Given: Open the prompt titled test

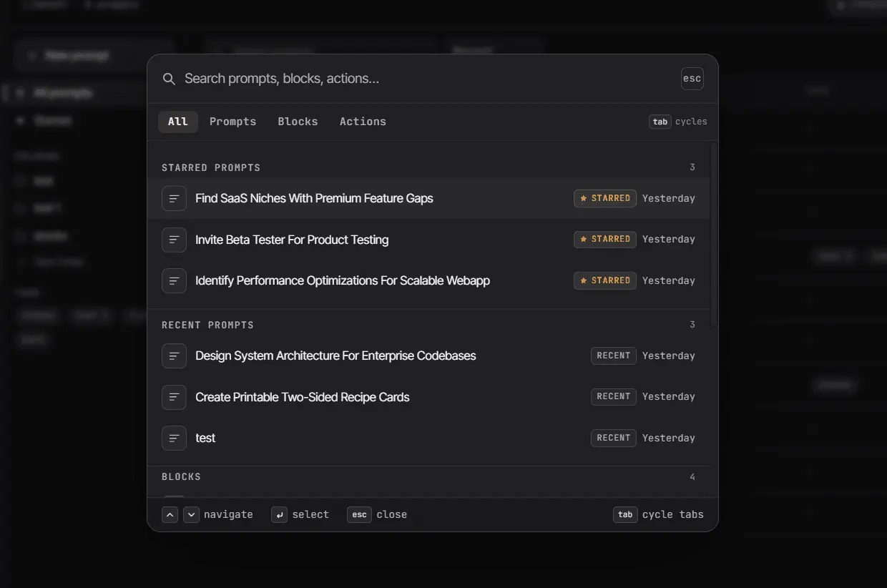Looking at the screenshot, I should click(x=428, y=438).
